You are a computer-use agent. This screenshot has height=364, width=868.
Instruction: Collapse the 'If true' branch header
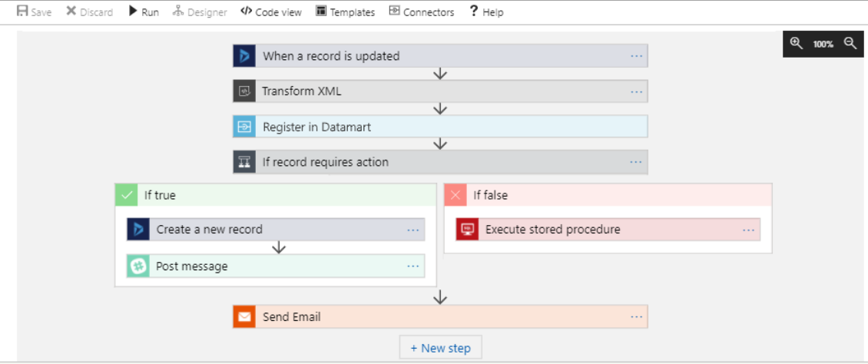tap(160, 195)
